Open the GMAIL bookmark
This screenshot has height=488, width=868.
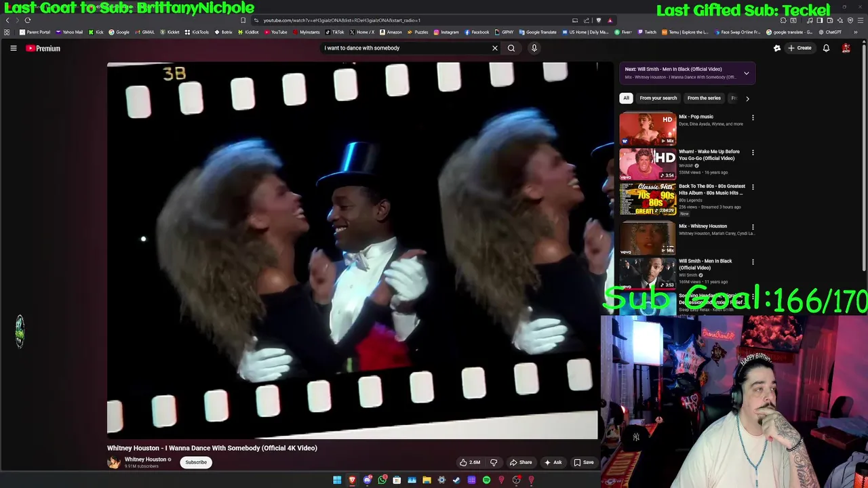[x=144, y=32]
